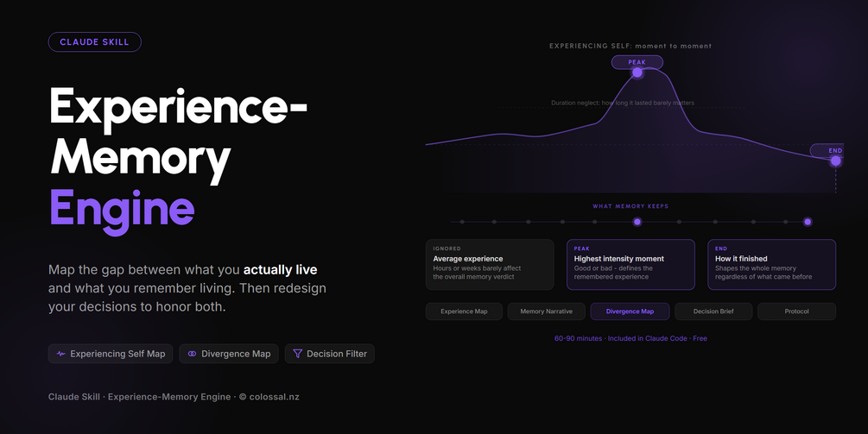Open the Experience Map tab
The image size is (868, 434).
coord(464,311)
